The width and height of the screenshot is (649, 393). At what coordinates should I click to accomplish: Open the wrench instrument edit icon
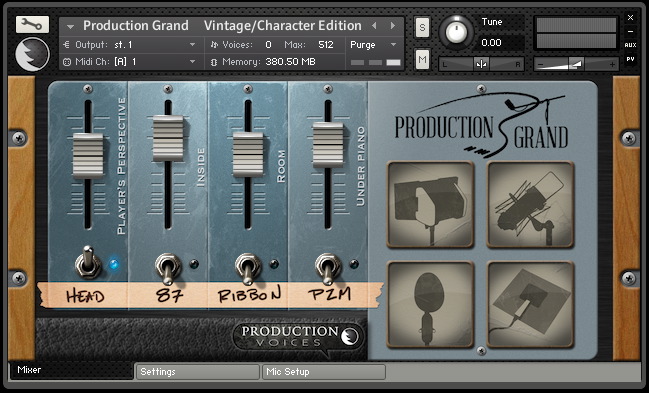tap(32, 25)
